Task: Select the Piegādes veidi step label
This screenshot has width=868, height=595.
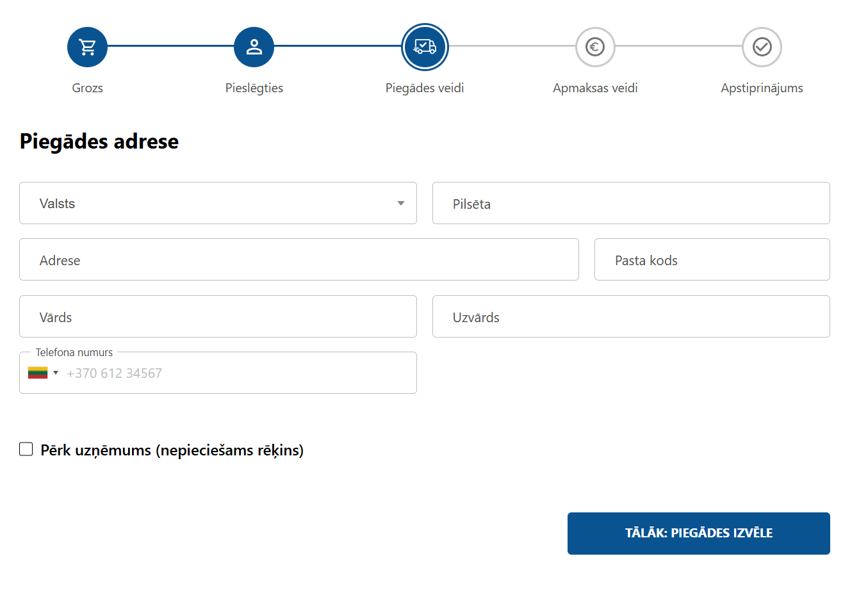Action: click(x=425, y=88)
